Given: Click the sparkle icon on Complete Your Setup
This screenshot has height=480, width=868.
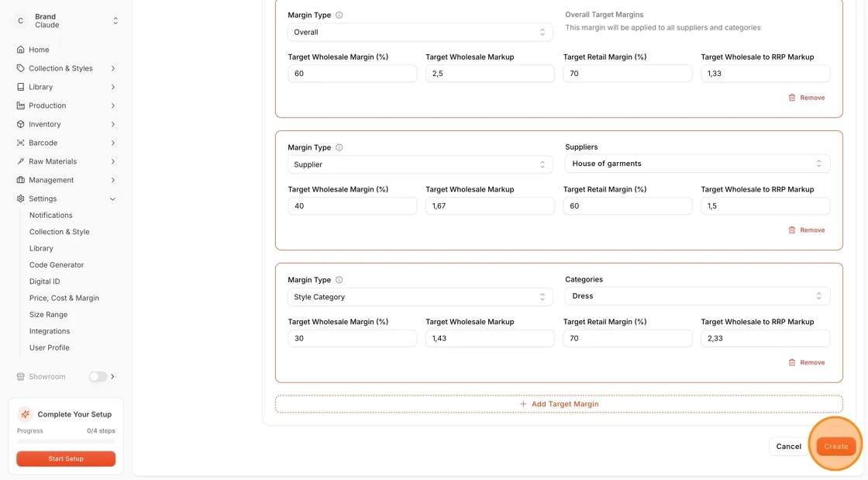Looking at the screenshot, I should [25, 414].
